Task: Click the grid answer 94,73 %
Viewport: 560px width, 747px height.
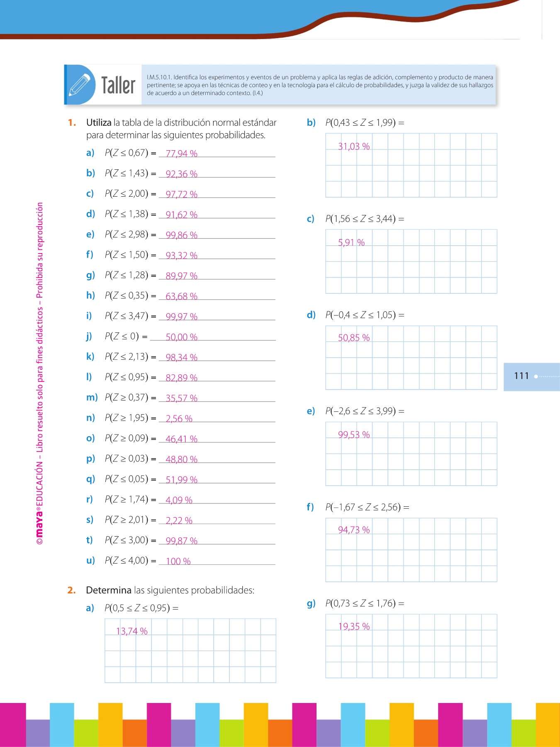Action: 354,530
